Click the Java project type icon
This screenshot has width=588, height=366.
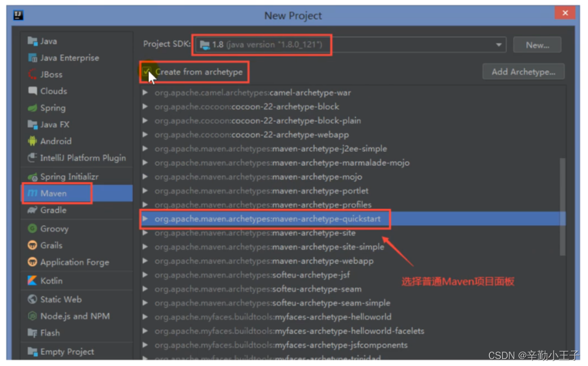coord(32,41)
